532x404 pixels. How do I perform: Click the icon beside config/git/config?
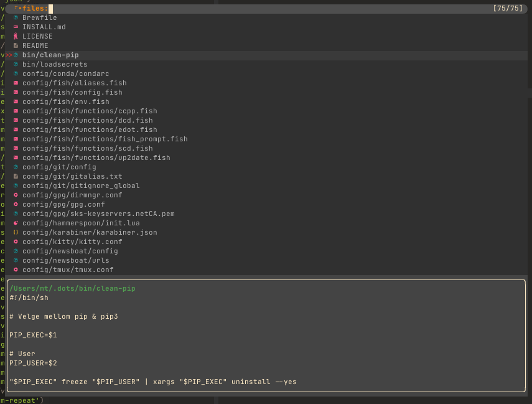coord(16,167)
